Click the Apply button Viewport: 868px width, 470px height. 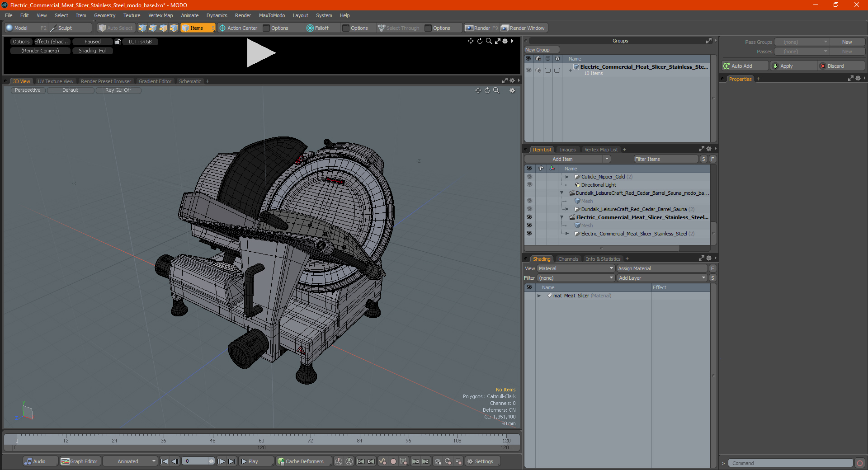[x=793, y=66]
